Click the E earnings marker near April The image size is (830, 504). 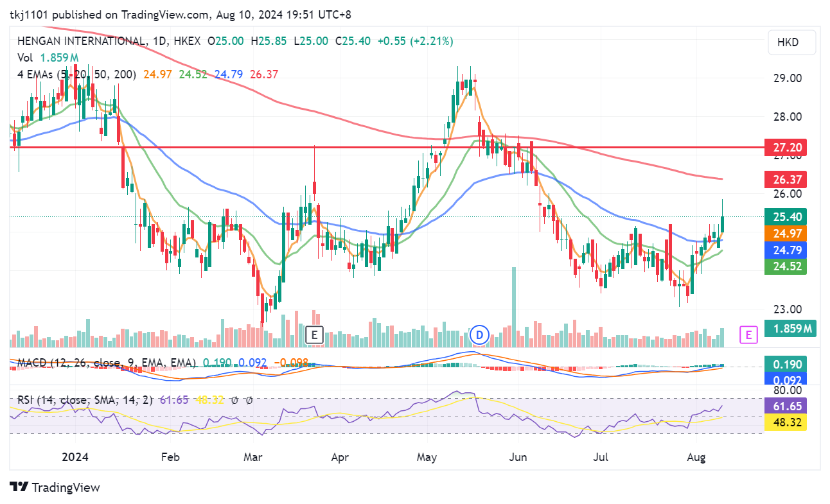(x=314, y=335)
